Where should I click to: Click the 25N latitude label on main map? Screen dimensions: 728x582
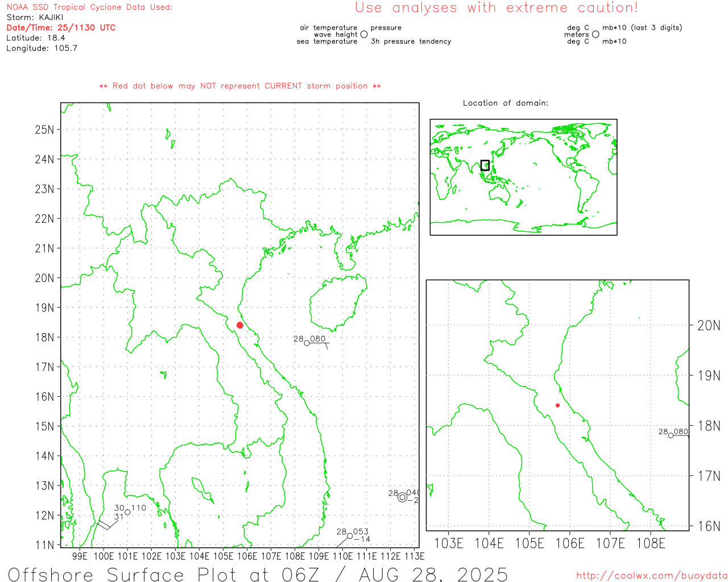[x=44, y=130]
